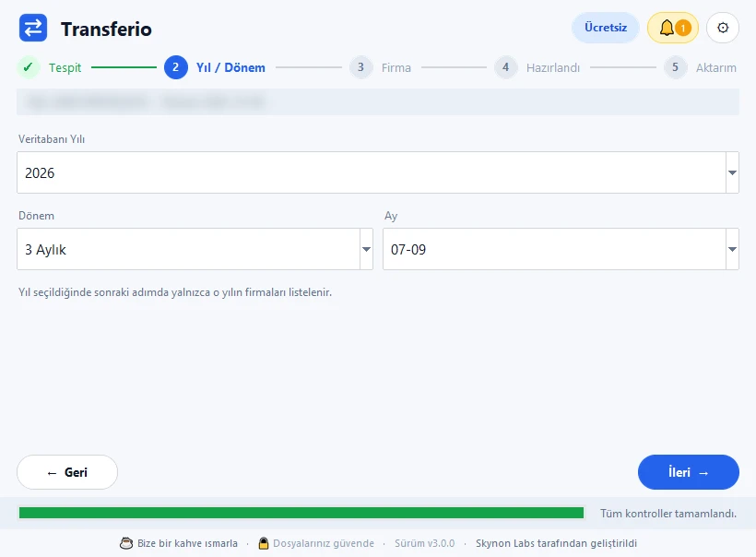Click the hint text about Yıl seçildiğinde
The height and width of the screenshot is (557, 756).
[175, 292]
